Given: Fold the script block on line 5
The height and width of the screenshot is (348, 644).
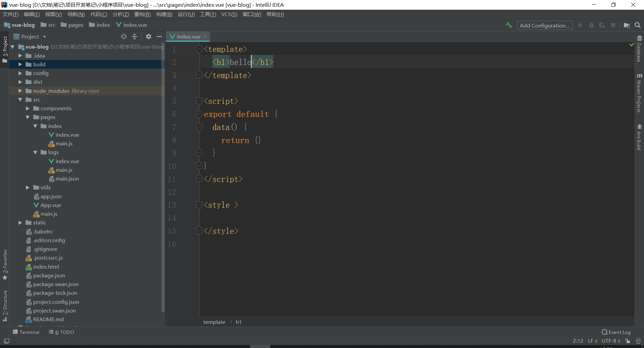Looking at the screenshot, I should point(199,101).
